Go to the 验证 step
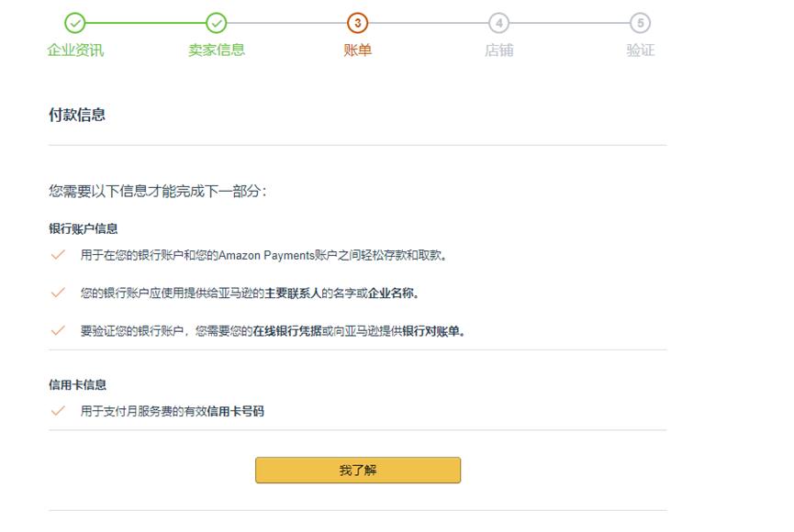 (642, 52)
